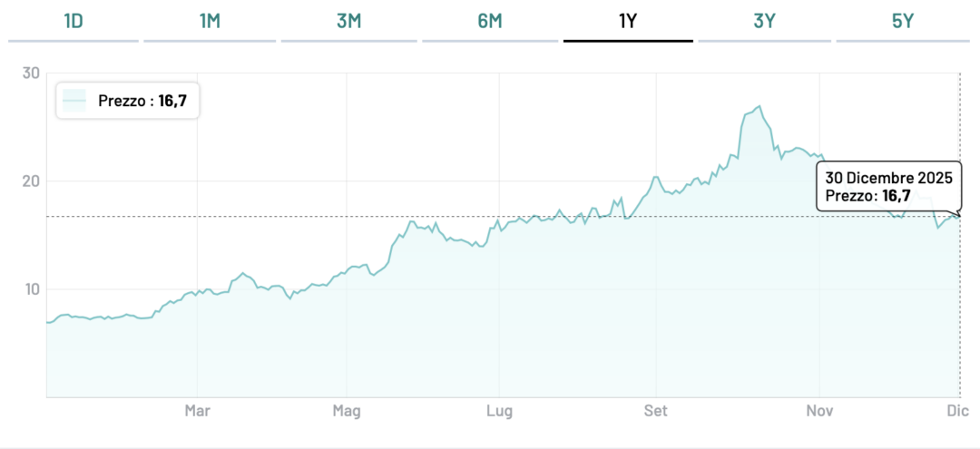Click the Mar label on the x-axis
Screen dimensions: 980x449
(197, 412)
